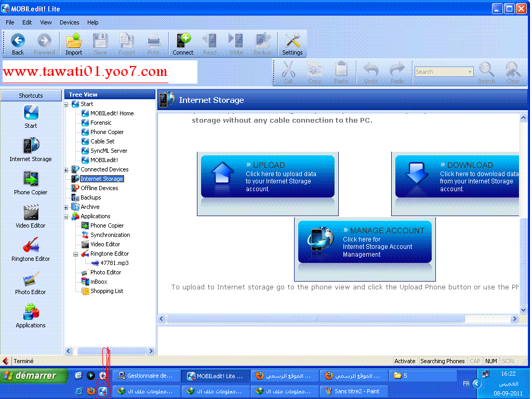The width and height of the screenshot is (532, 399).
Task: Collapse the Start tree node
Action: point(66,104)
